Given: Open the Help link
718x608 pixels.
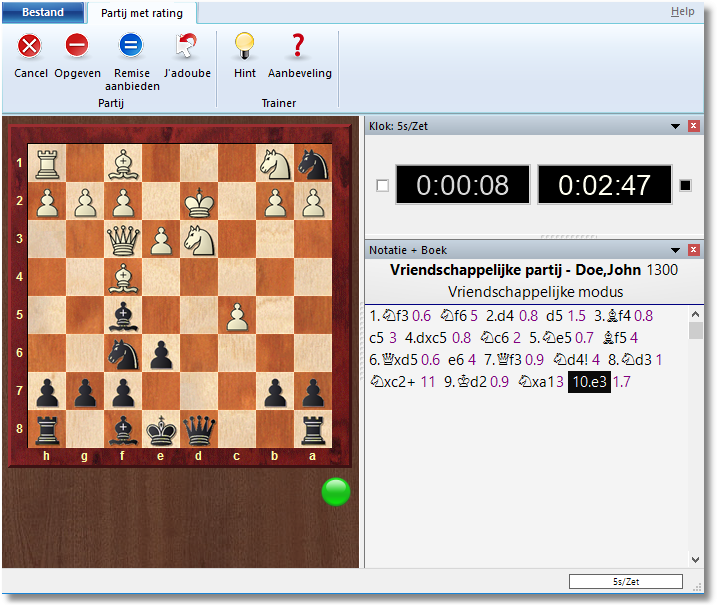Looking at the screenshot, I should click(x=682, y=12).
